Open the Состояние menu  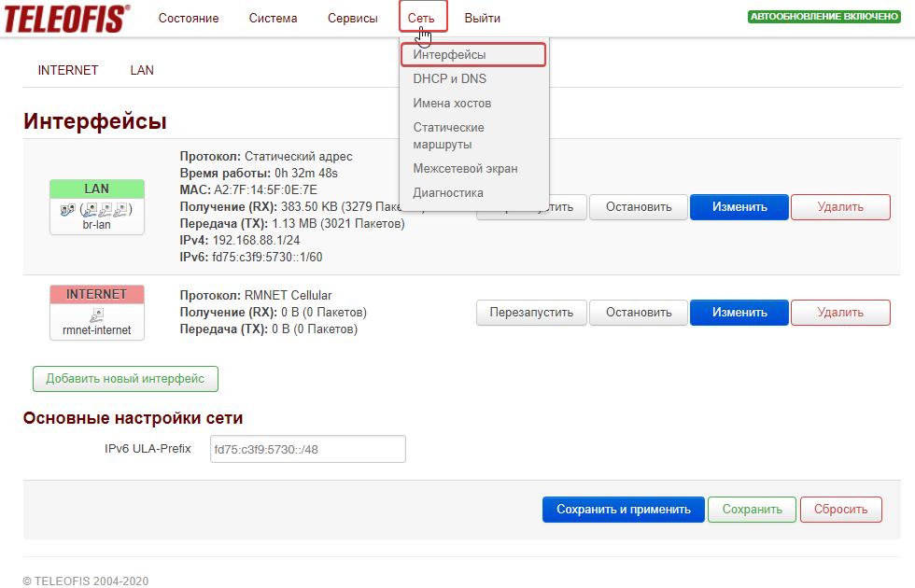[189, 19]
